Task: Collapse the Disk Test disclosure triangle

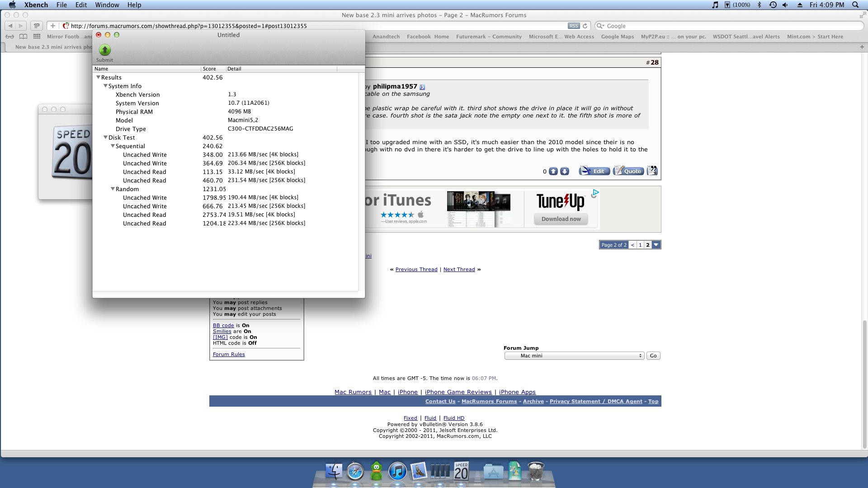Action: point(105,138)
